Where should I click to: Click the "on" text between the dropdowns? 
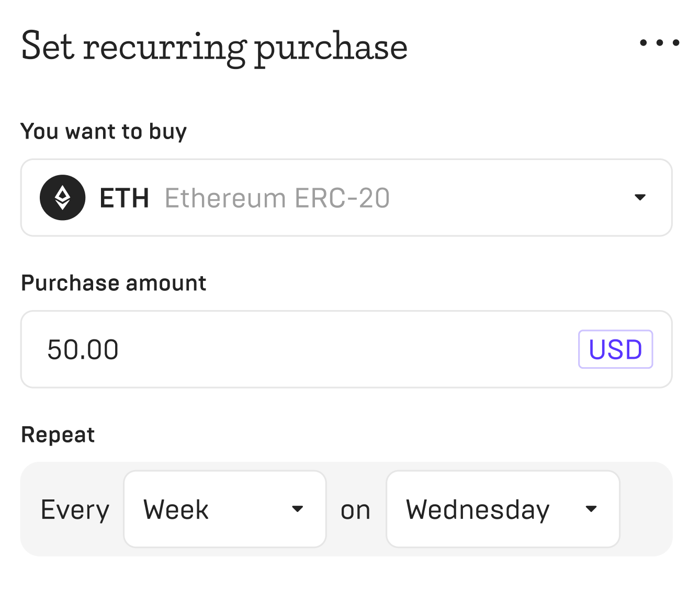click(x=355, y=510)
